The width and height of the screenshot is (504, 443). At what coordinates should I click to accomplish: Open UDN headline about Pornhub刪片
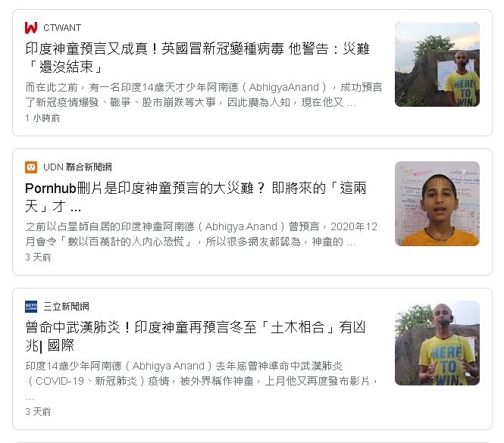(196, 197)
